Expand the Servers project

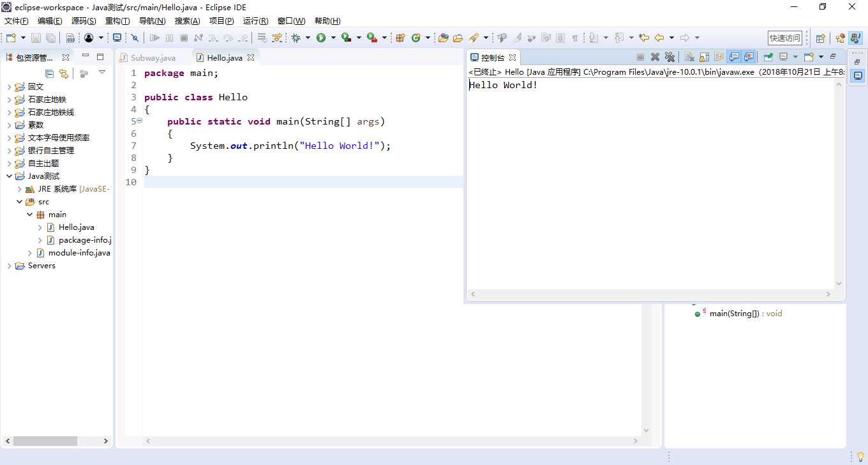pos(9,266)
